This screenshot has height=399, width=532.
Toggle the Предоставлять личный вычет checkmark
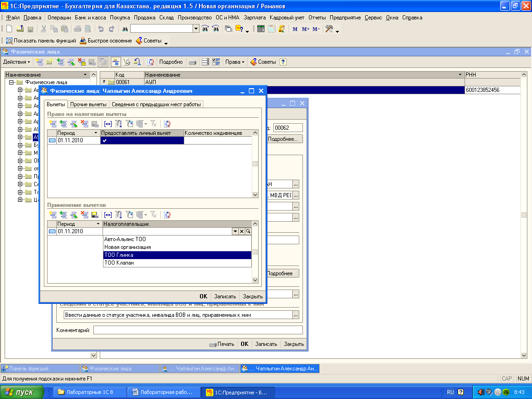104,140
